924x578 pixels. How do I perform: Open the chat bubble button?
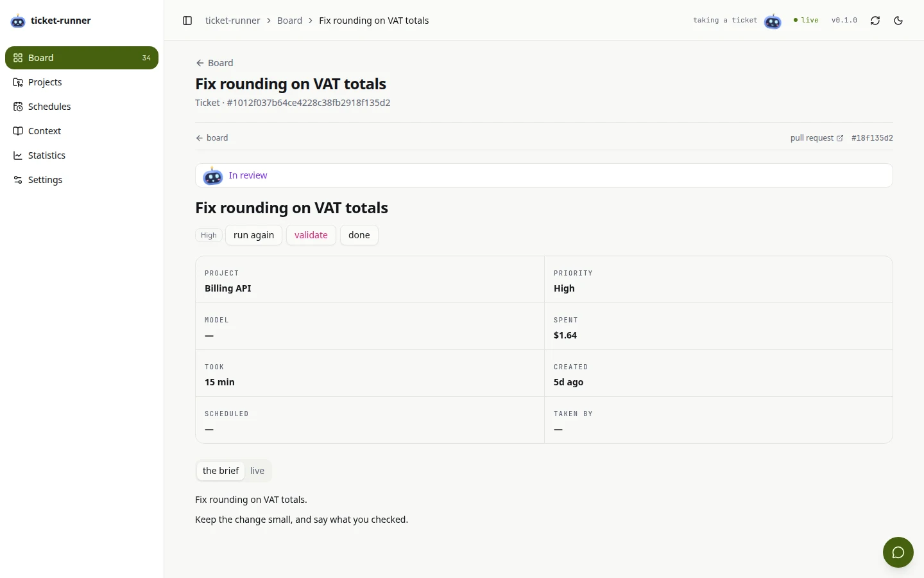(x=898, y=552)
